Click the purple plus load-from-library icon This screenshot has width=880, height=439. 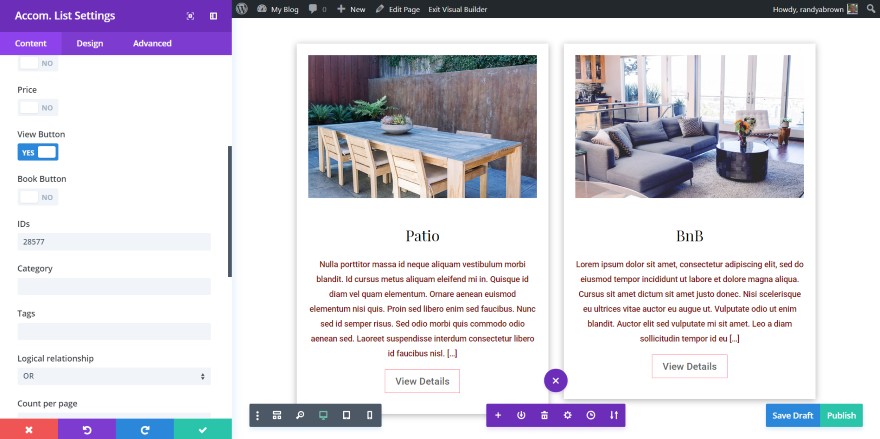(x=498, y=415)
